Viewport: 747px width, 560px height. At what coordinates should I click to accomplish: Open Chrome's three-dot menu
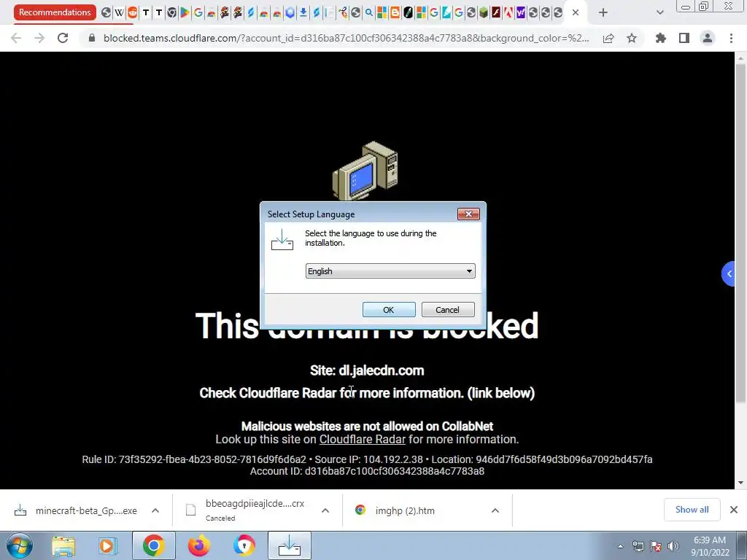click(x=731, y=38)
